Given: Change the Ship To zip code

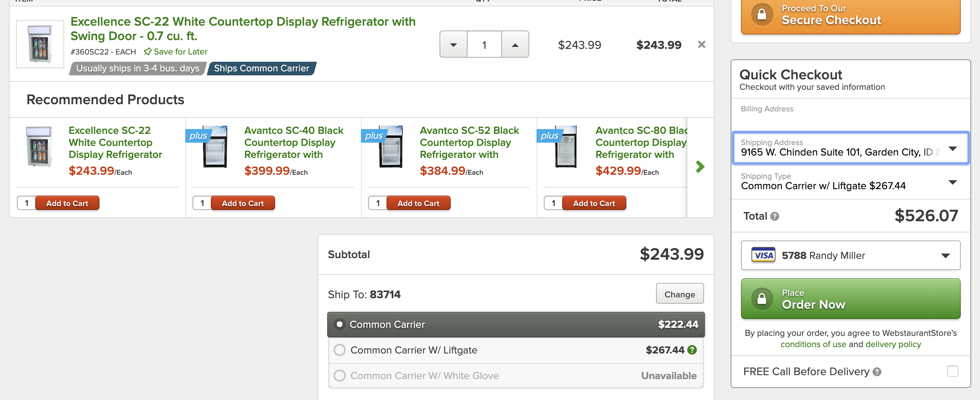Looking at the screenshot, I should click(680, 294).
